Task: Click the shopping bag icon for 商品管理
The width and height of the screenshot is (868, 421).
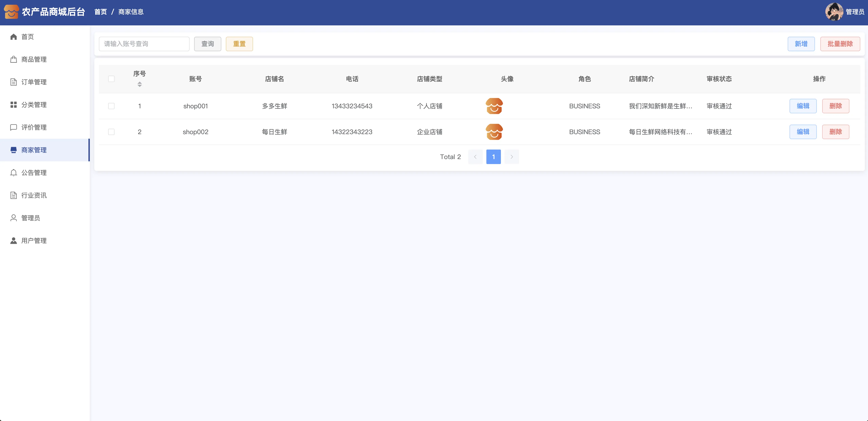Action: click(x=13, y=59)
